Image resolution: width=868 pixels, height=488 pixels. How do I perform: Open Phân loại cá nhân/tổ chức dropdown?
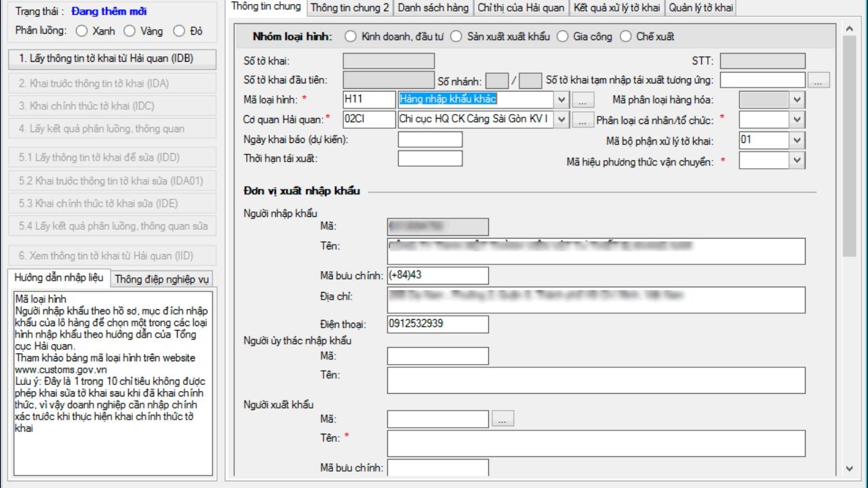point(797,120)
